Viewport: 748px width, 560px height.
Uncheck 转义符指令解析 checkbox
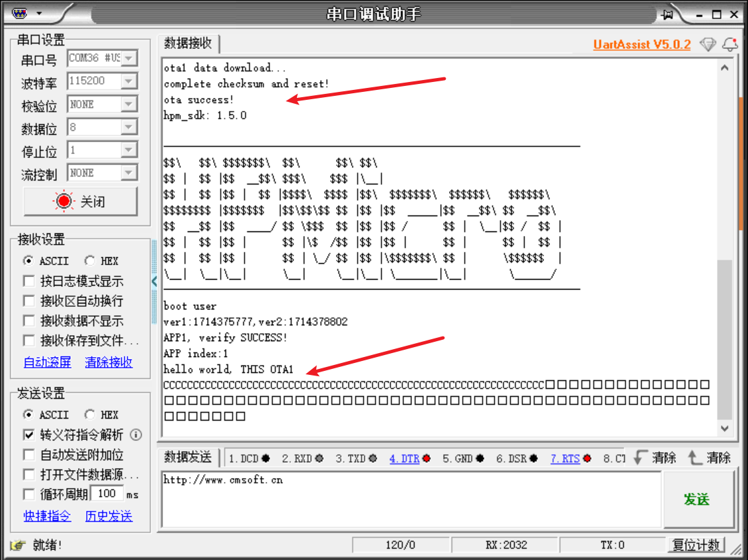[x=29, y=434]
